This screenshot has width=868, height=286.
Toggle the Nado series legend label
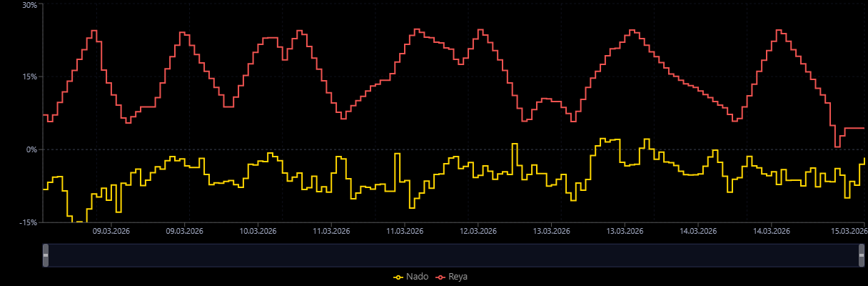(417, 277)
